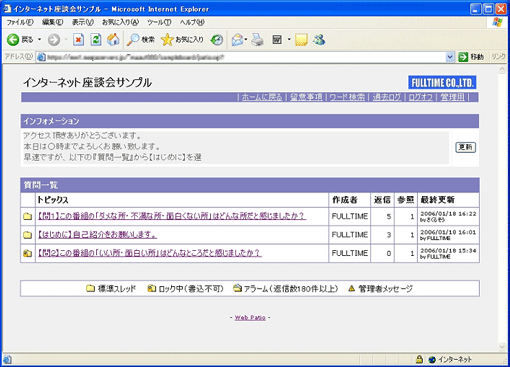Click the Forward arrow button

pyautogui.click(x=54, y=40)
